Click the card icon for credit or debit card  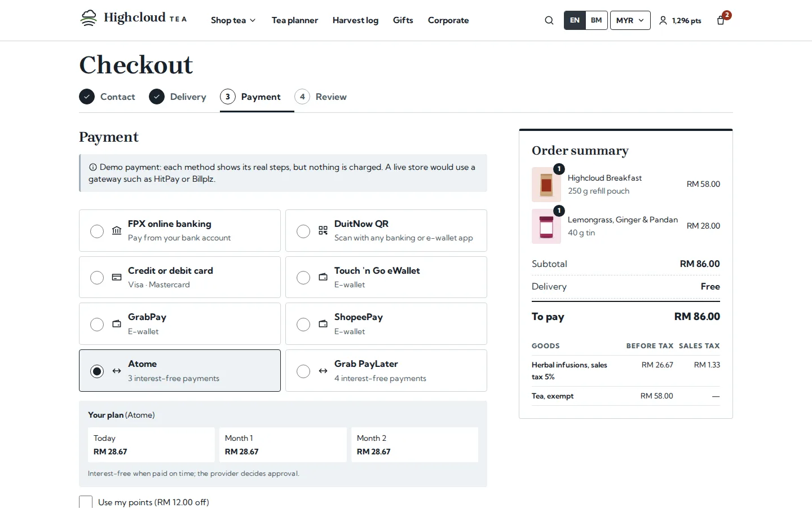117,277
